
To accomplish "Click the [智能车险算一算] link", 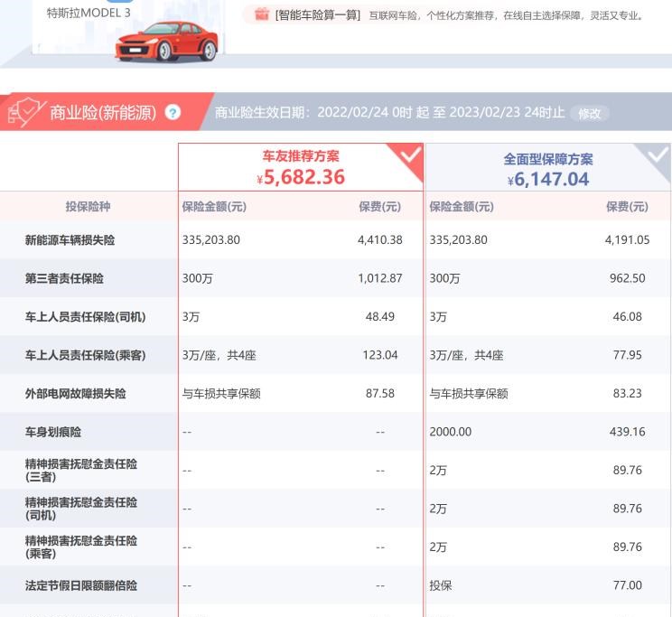I will point(318,15).
